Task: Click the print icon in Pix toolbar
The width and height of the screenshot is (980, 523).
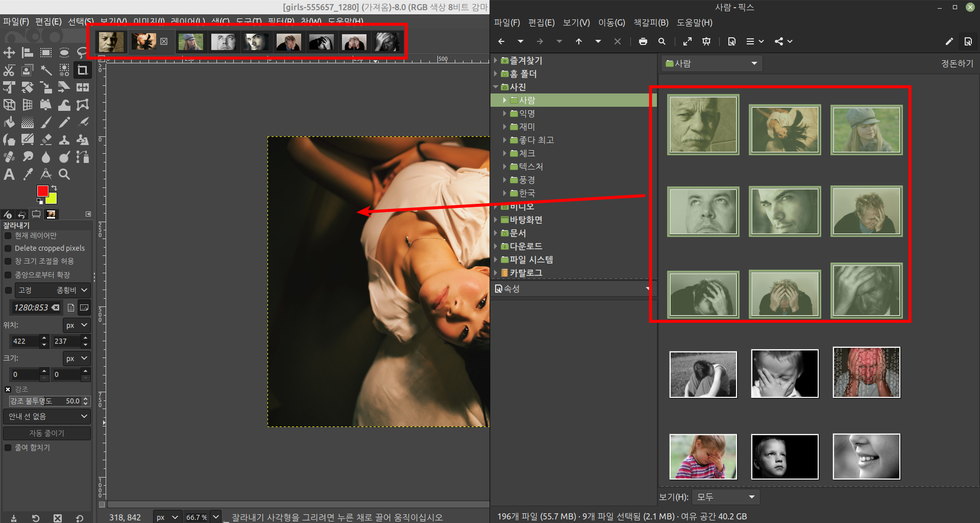Action: point(643,41)
